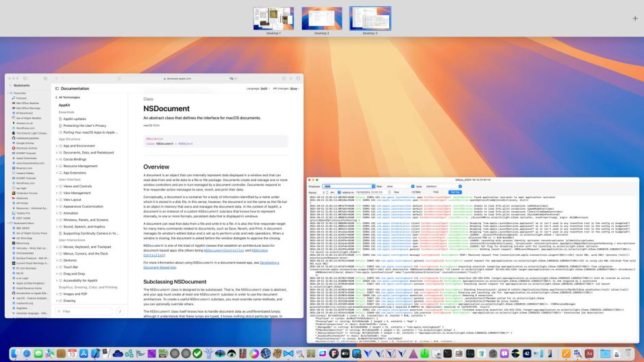This screenshot has height=362, width=644.
Task: Click the Filter field in documentation sidebar
Action: point(84,311)
